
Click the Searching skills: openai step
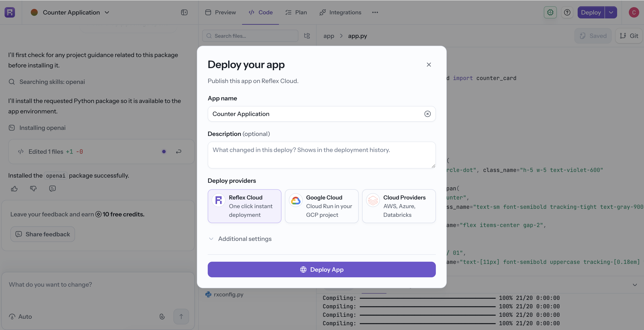point(47,82)
